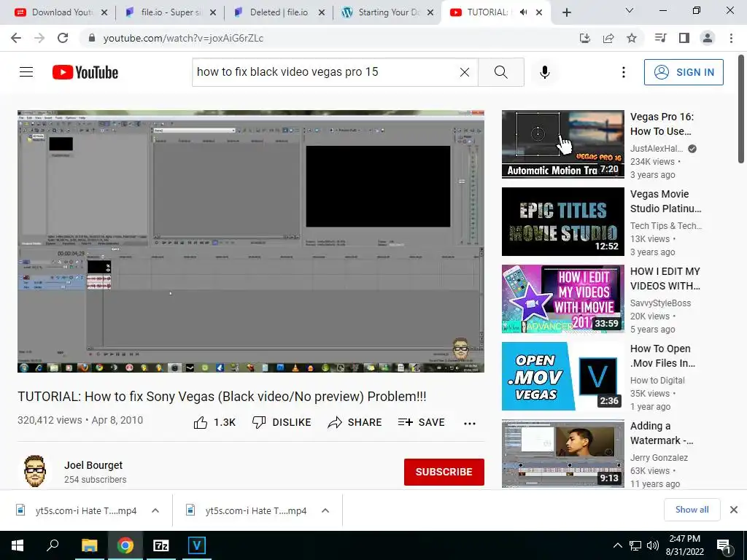The width and height of the screenshot is (747, 560).
Task: Open File Explorer from taskbar
Action: [x=89, y=545]
